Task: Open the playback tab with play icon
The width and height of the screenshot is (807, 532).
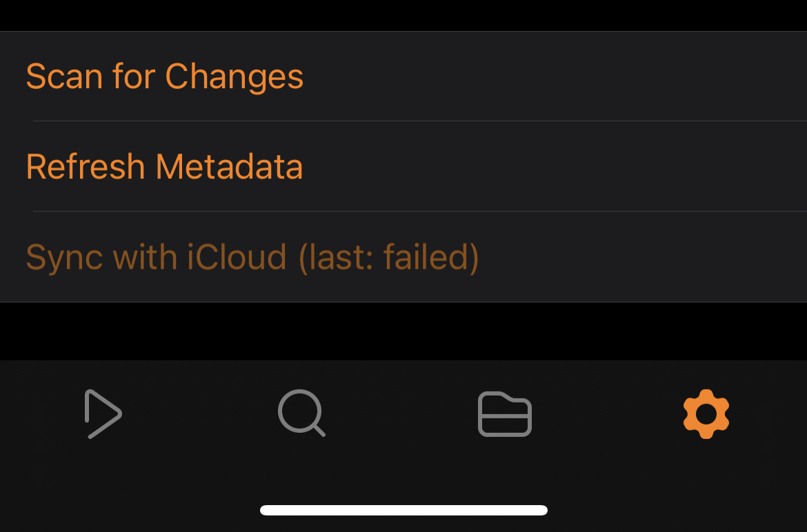Action: tap(103, 414)
